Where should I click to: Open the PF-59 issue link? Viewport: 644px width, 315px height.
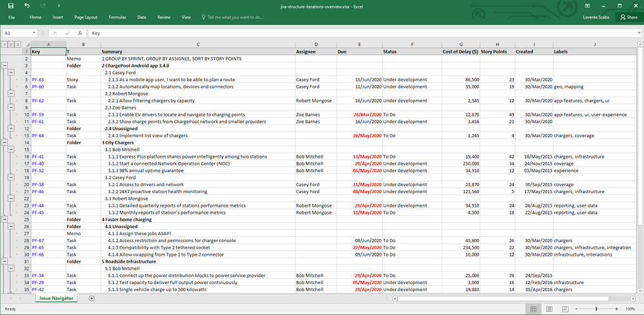[x=38, y=115]
